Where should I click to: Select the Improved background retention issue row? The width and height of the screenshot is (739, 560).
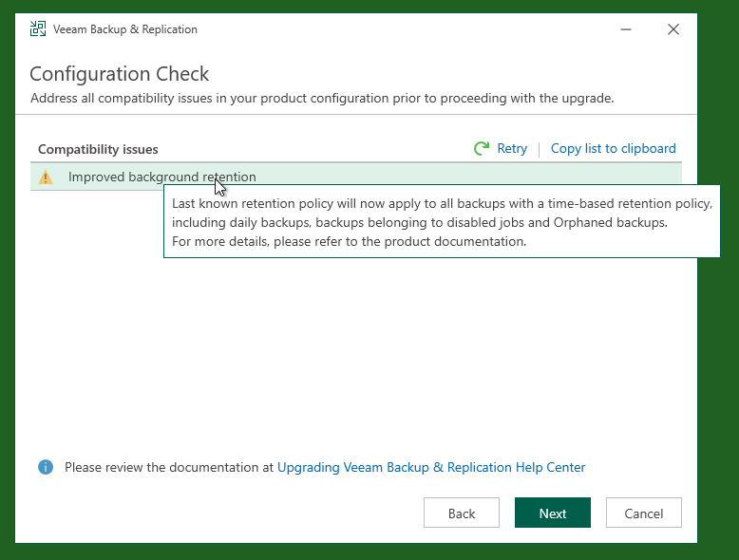356,177
